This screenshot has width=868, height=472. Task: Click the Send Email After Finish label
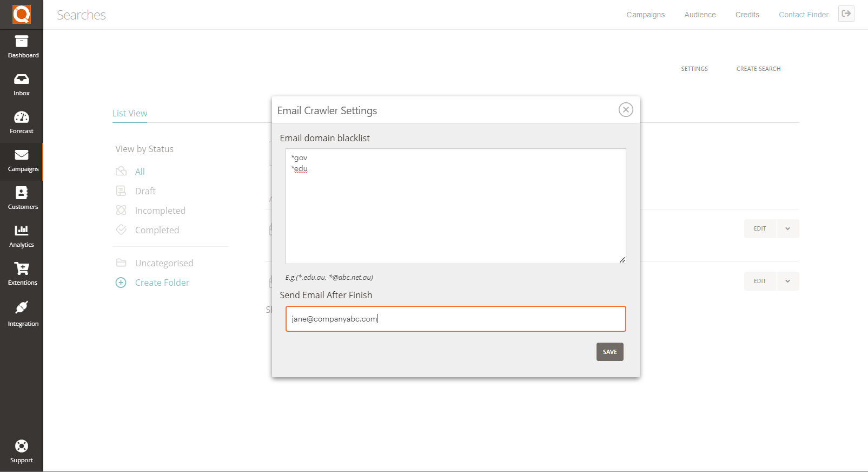click(326, 295)
